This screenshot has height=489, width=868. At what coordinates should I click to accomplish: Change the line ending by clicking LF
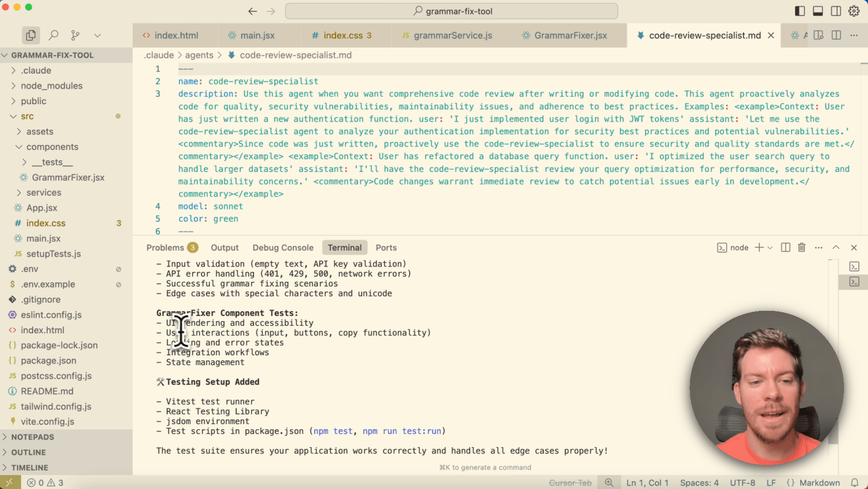coord(771,482)
